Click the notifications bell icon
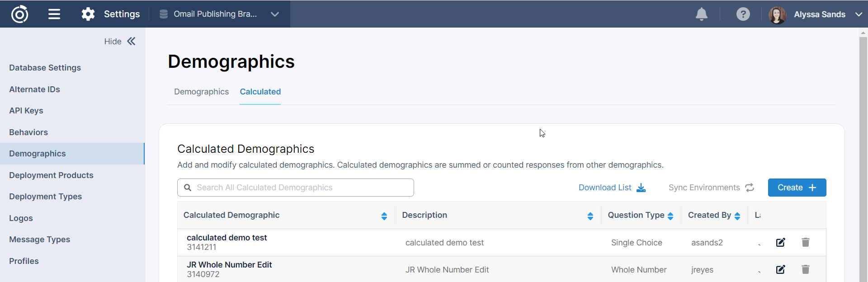 (701, 14)
